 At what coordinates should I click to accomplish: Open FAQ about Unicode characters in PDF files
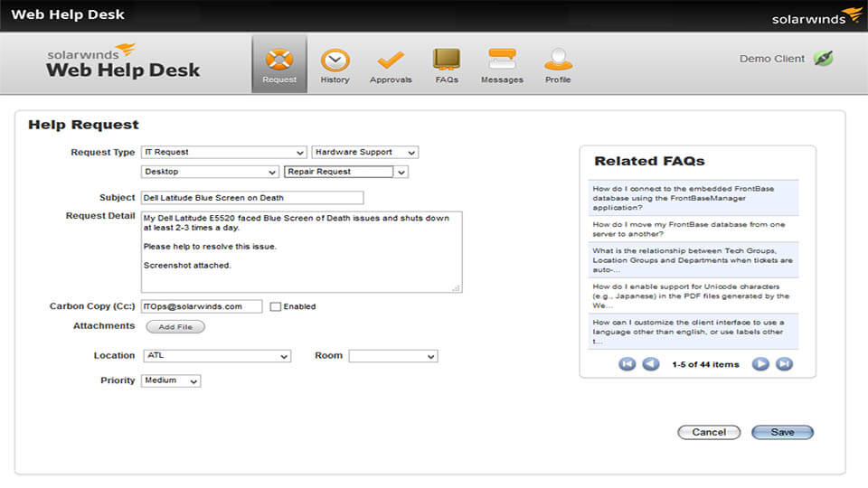point(693,296)
